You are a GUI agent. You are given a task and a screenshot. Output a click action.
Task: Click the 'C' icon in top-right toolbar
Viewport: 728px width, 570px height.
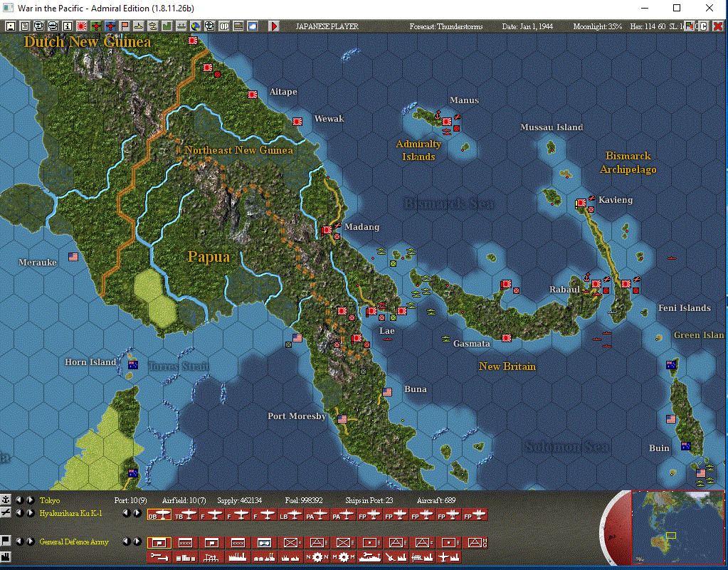(x=704, y=26)
